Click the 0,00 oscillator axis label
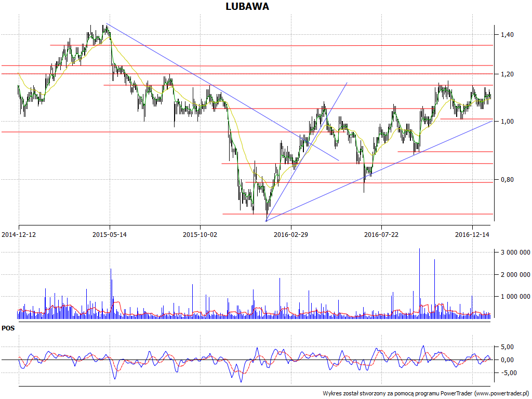 507,360
